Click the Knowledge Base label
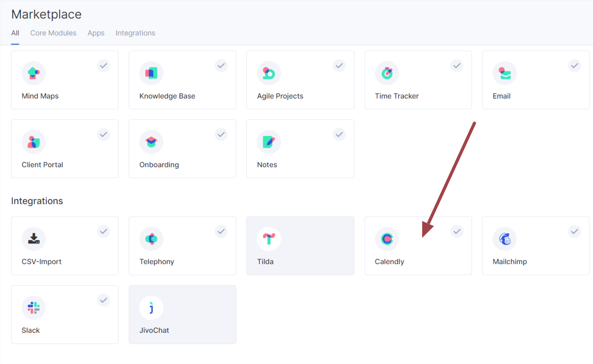The width and height of the screenshot is (593, 364). click(x=167, y=96)
